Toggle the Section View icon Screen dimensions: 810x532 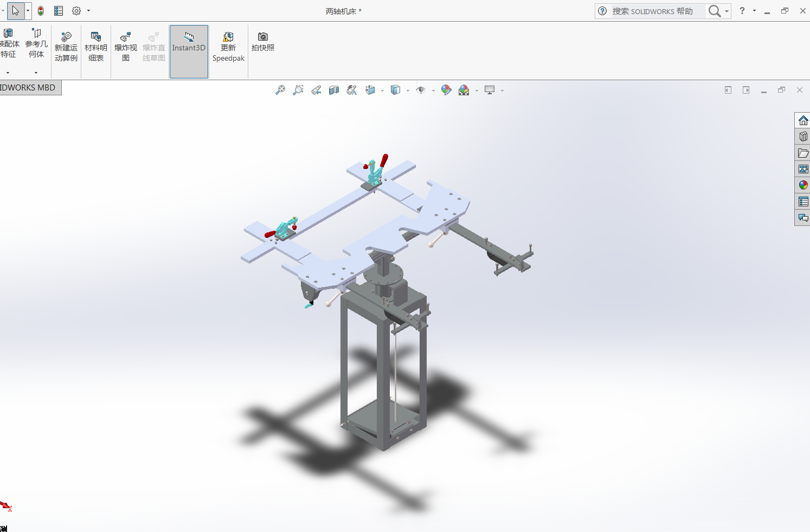334,90
